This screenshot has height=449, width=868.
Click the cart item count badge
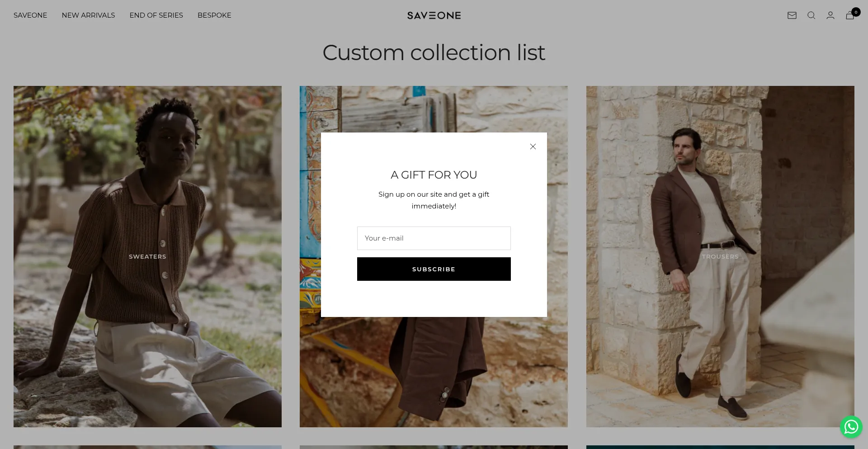point(856,12)
